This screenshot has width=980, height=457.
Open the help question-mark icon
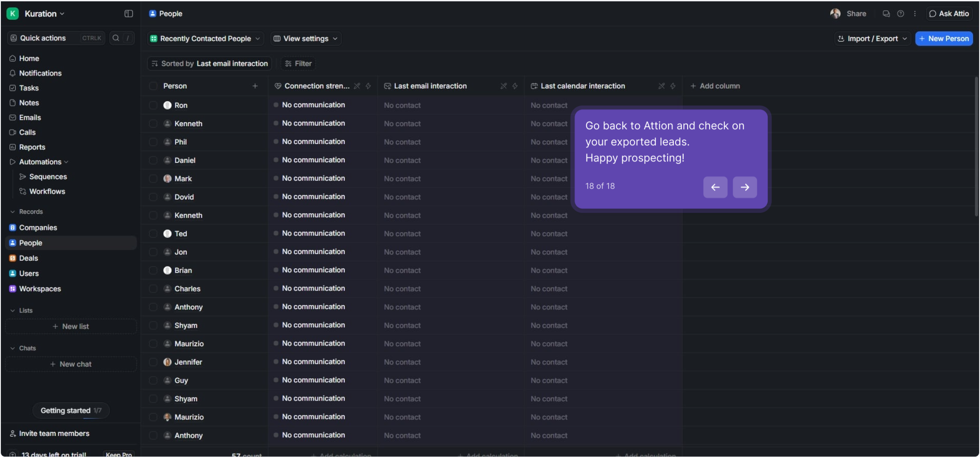tap(900, 14)
